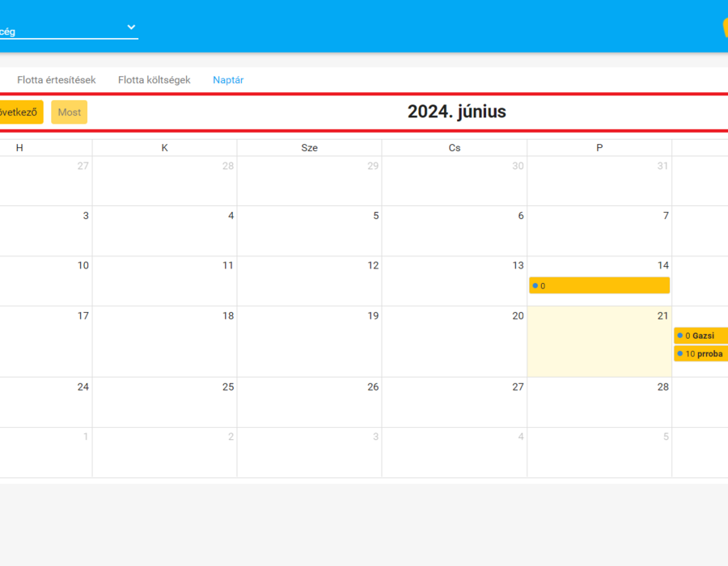Click day number 7 in June
The width and height of the screenshot is (728, 566).
(x=666, y=216)
